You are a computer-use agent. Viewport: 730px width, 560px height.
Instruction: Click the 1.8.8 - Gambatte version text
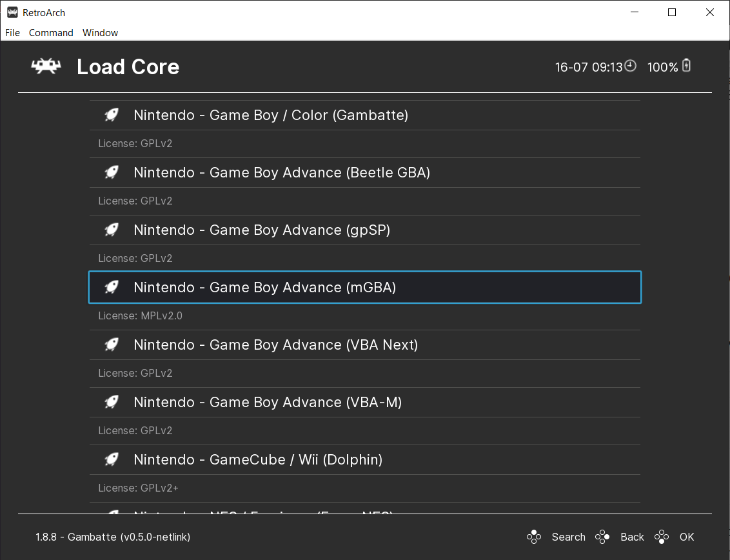(113, 537)
